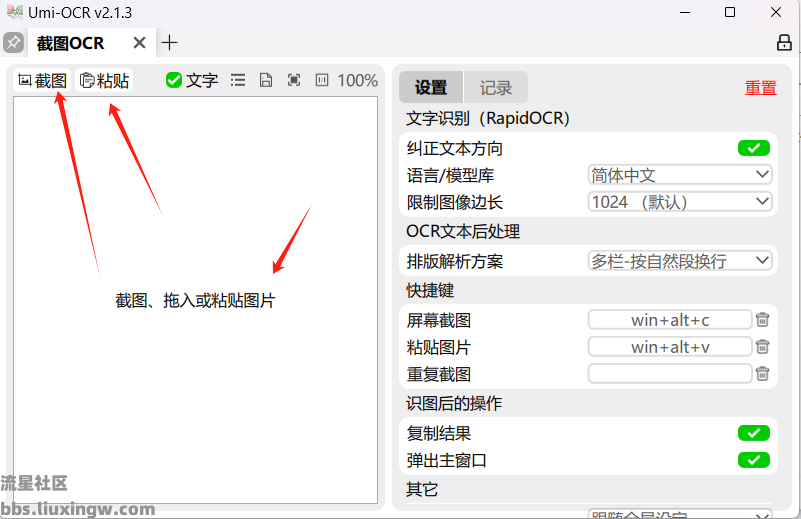Click the red 重置 reset link
Image resolution: width=801 pixels, height=519 pixels.
point(760,88)
